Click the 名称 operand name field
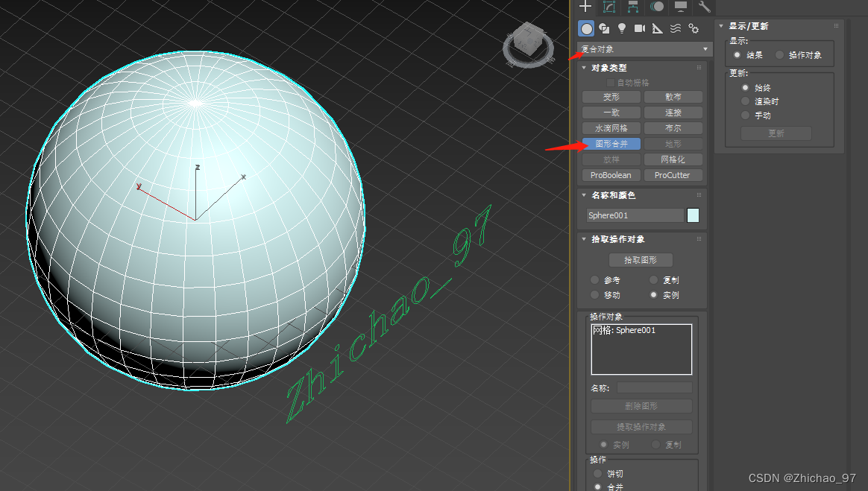868x491 pixels. [x=654, y=387]
